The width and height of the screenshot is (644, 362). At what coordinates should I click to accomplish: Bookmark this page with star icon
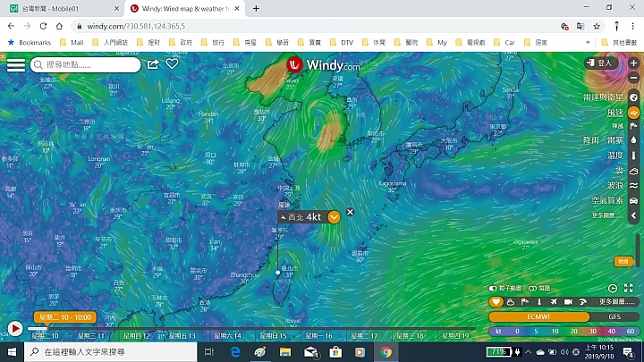597,26
